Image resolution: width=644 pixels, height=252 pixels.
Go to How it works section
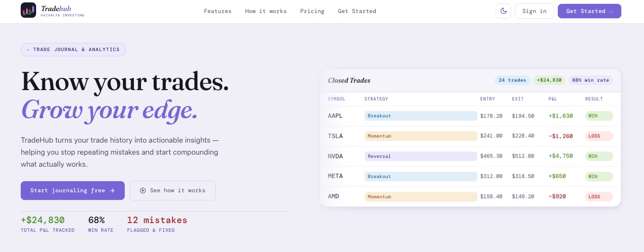pos(266,11)
